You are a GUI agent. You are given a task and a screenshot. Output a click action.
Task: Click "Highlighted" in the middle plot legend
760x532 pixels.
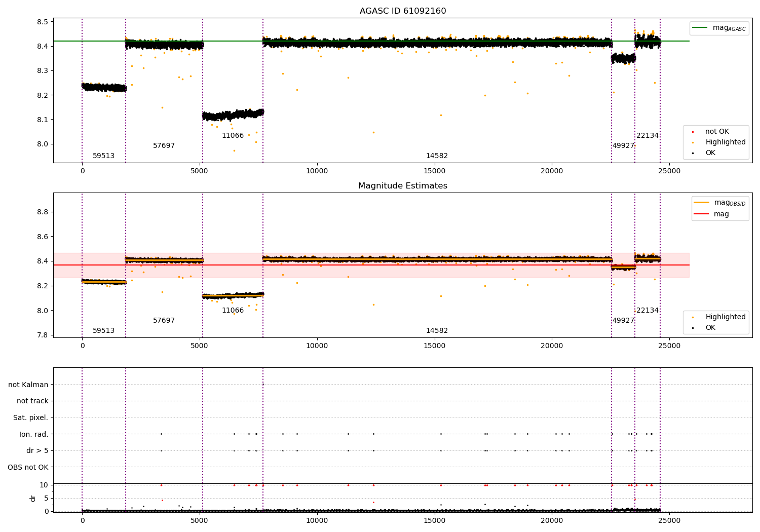coord(726,317)
